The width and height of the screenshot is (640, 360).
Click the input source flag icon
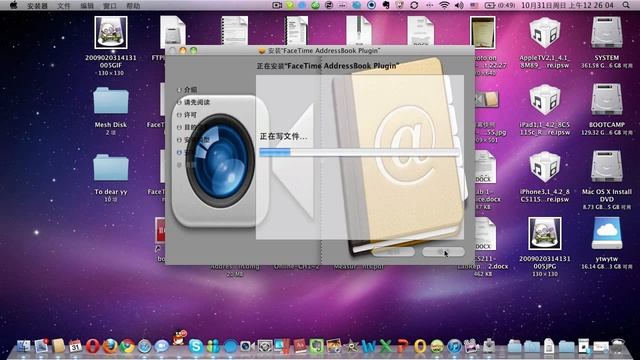coord(474,5)
